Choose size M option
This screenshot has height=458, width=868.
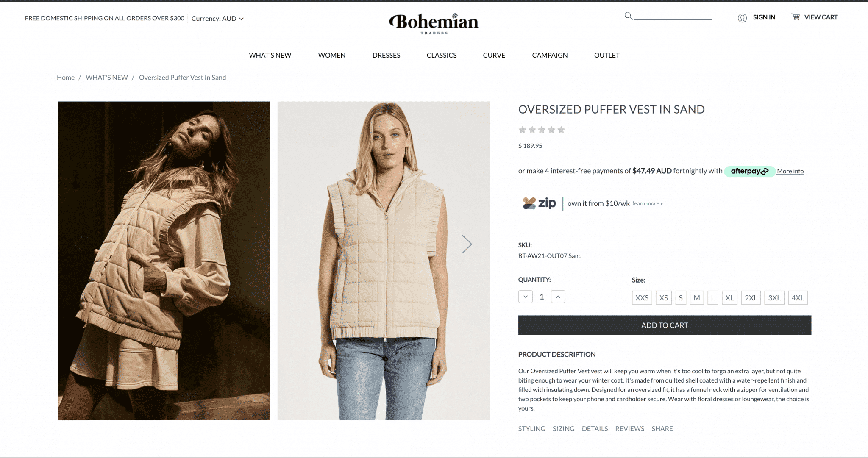click(x=697, y=298)
